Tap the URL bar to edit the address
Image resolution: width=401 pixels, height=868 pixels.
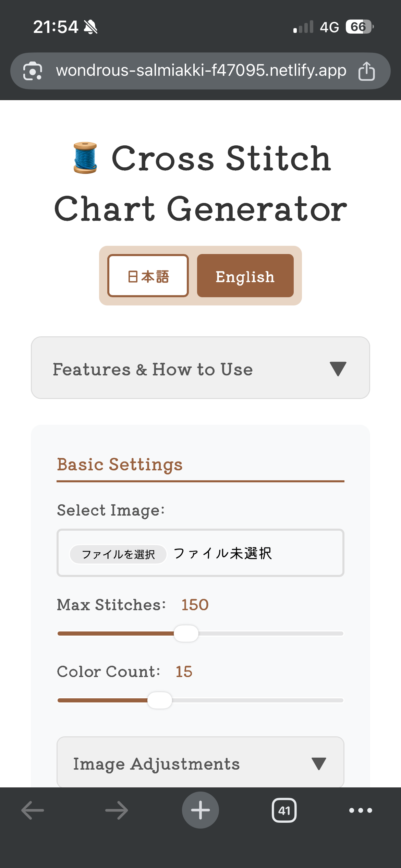(x=200, y=71)
